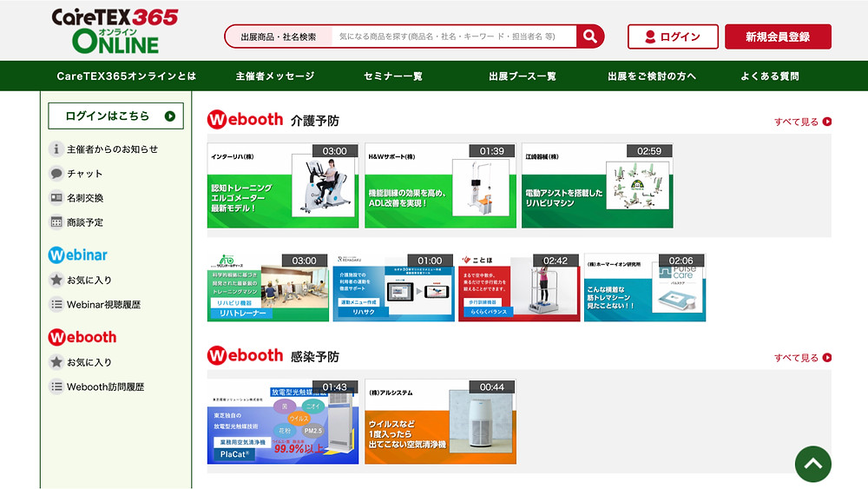Open H&Wサポート video thumbnail
The image size is (868, 489).
[x=440, y=186]
